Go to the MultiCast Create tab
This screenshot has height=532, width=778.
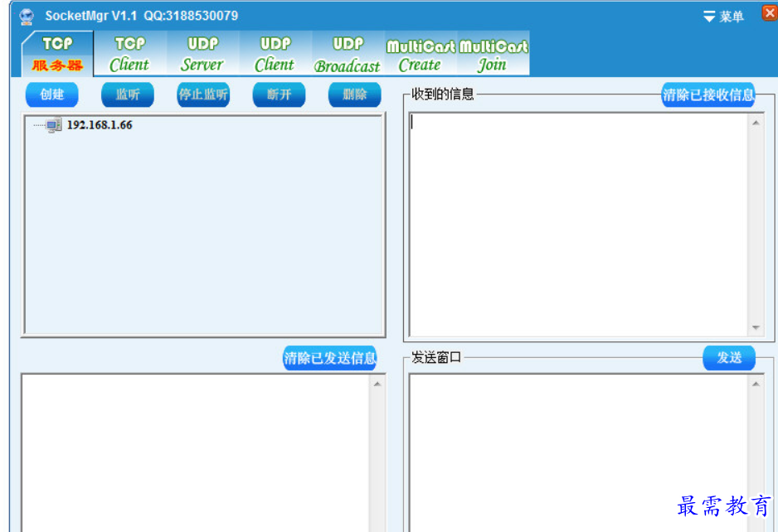(x=420, y=54)
